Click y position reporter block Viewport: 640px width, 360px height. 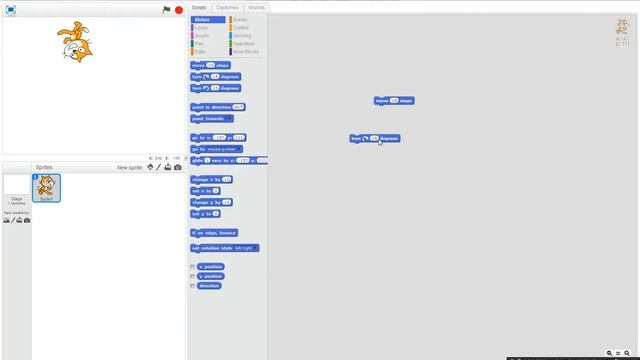click(211, 276)
